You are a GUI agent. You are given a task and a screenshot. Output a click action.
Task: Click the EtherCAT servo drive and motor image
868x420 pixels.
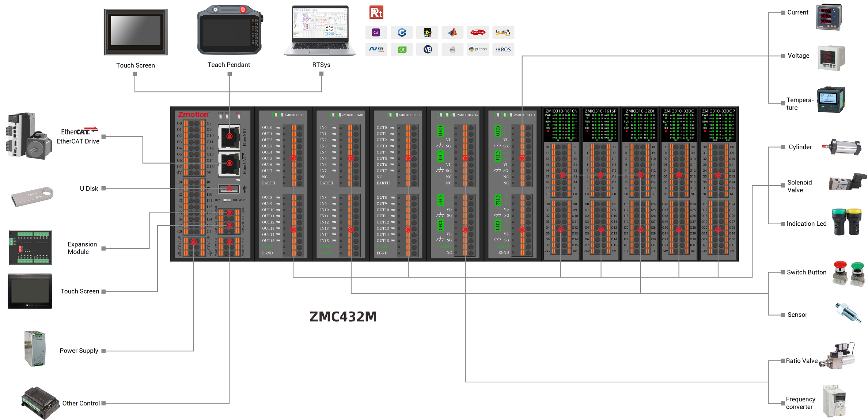click(x=29, y=136)
